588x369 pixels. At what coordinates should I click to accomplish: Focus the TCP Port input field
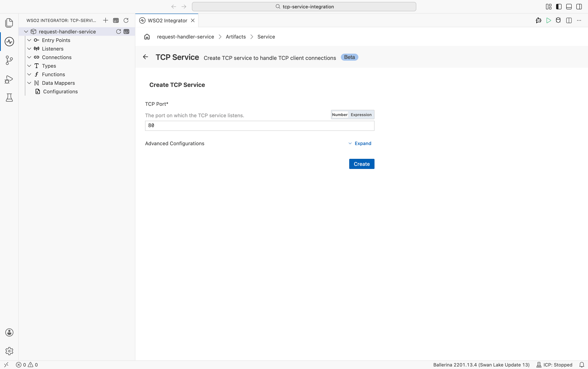[x=259, y=126]
